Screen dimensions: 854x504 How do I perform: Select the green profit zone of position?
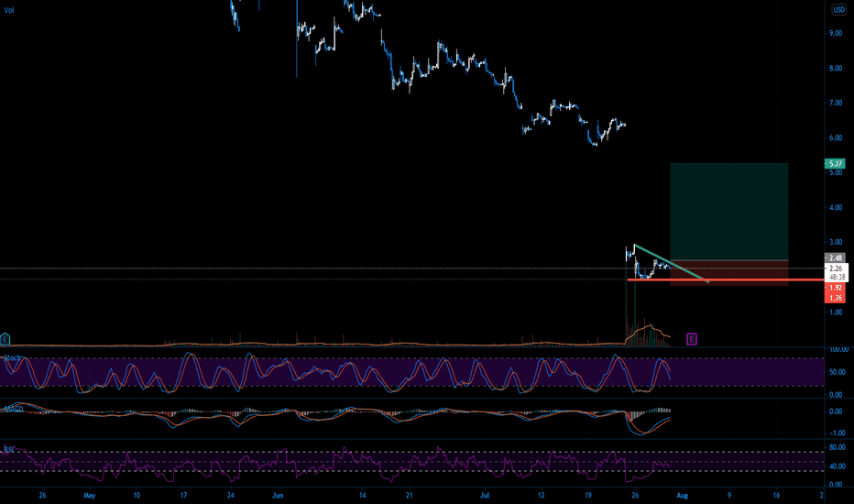[x=728, y=212]
